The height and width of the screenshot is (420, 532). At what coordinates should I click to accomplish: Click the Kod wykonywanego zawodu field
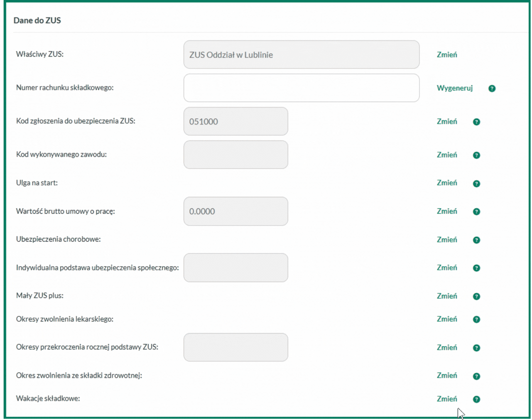(236, 155)
